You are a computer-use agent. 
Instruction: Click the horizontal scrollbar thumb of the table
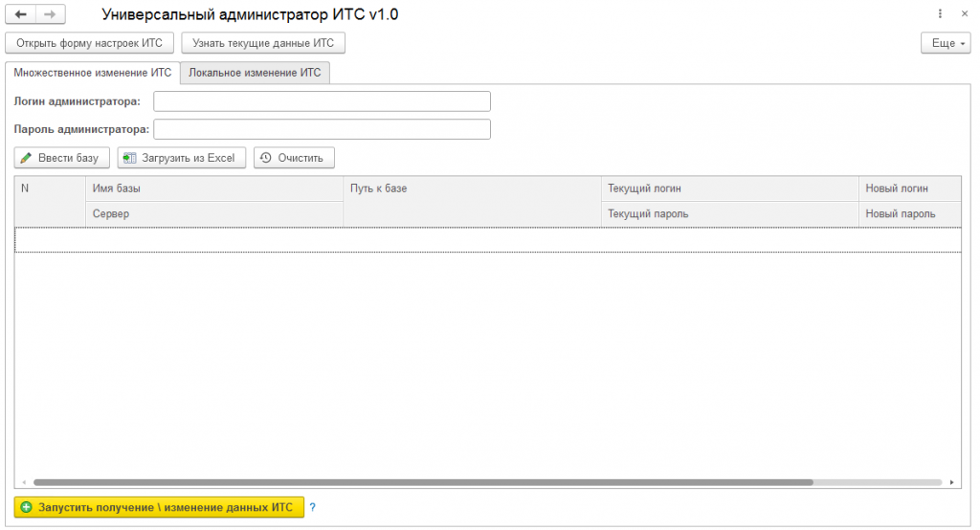[423, 482]
